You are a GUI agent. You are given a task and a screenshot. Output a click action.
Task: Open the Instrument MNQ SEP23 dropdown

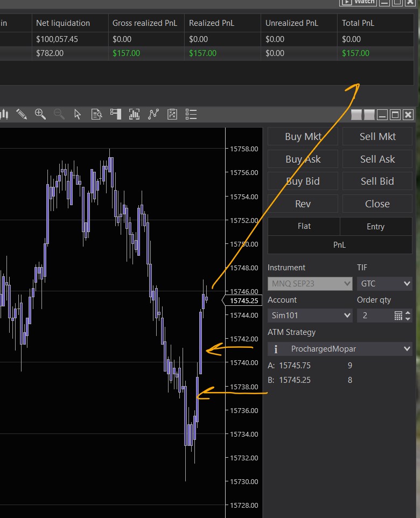point(310,283)
